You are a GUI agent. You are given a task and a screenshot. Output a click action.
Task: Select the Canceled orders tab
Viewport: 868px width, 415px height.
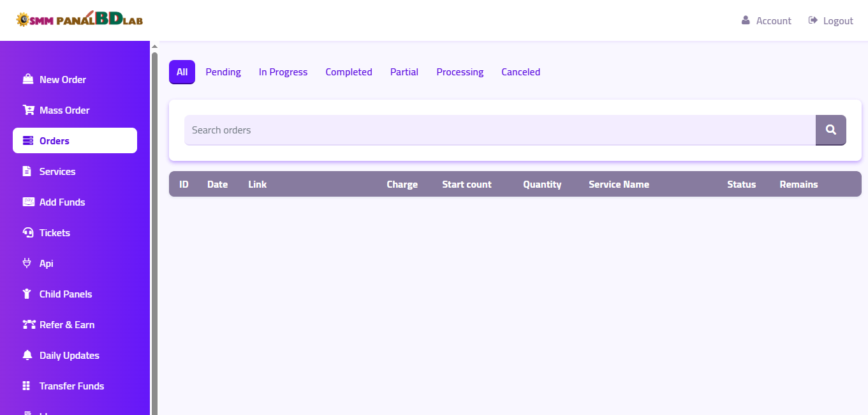point(520,72)
